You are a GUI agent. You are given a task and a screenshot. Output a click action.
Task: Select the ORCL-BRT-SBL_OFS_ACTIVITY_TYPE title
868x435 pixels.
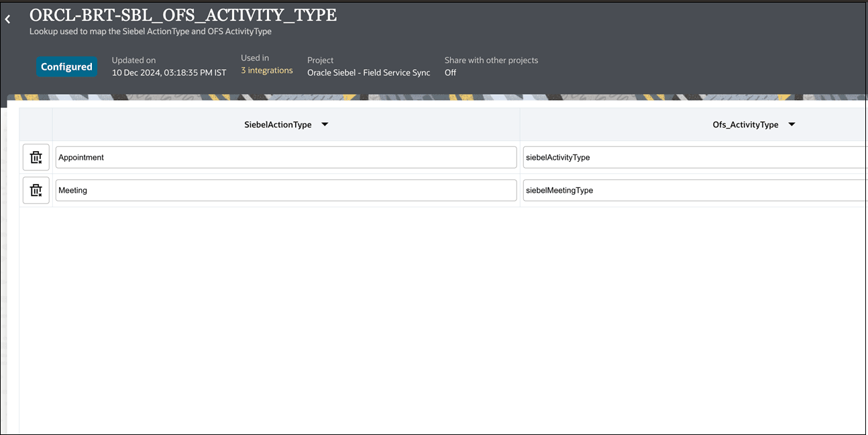coord(183,15)
